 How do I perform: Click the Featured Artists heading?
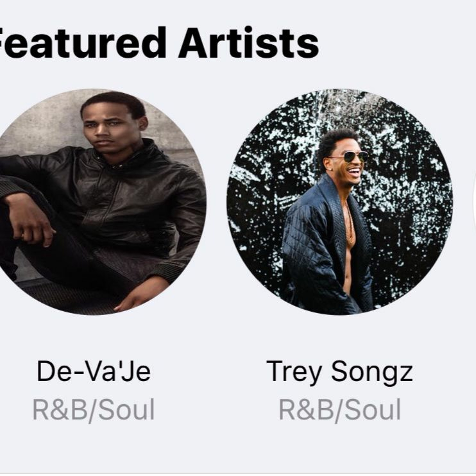point(158,43)
